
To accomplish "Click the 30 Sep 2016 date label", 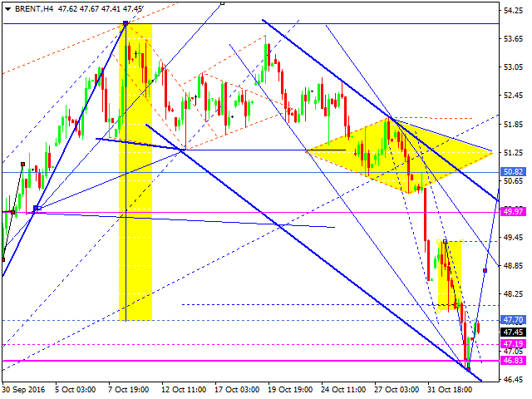I will tap(24, 390).
